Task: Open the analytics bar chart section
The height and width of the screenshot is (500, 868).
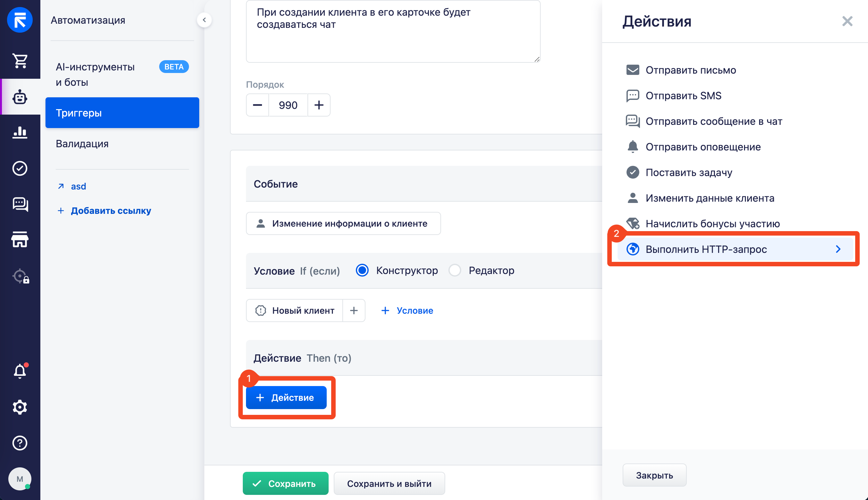Action: [20, 132]
